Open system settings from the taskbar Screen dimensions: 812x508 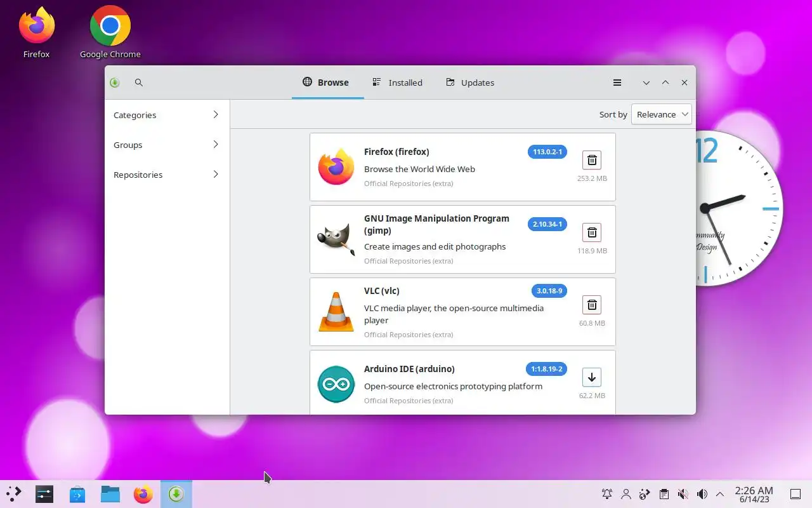click(x=44, y=494)
